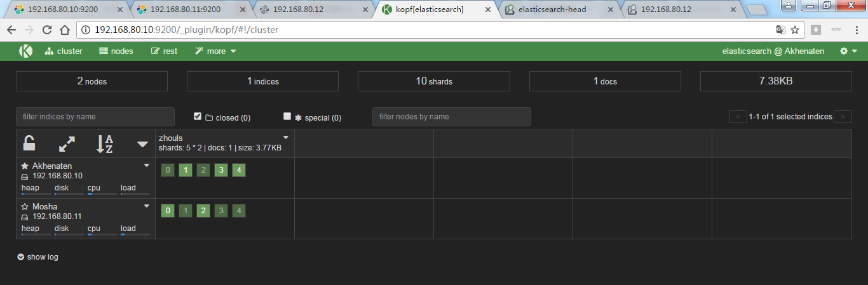The image size is (868, 285).
Task: Close the kopf[elasticsearch] browser tab
Action: (487, 10)
